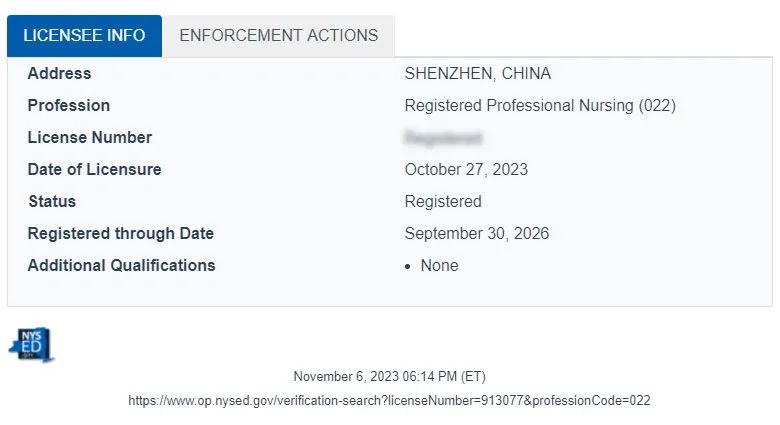Click the blurred license number value

click(443, 137)
